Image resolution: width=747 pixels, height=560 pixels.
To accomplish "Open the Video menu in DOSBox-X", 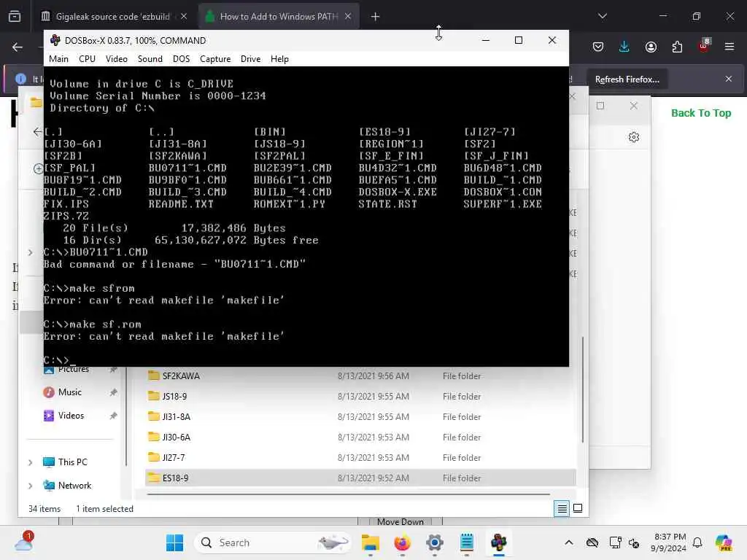I will click(116, 59).
